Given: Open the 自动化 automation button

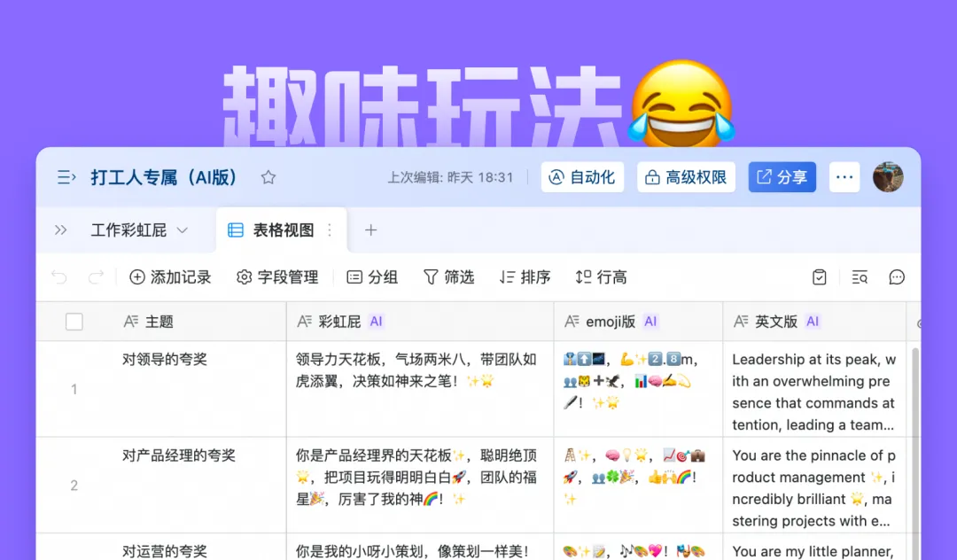Looking at the screenshot, I should [582, 177].
